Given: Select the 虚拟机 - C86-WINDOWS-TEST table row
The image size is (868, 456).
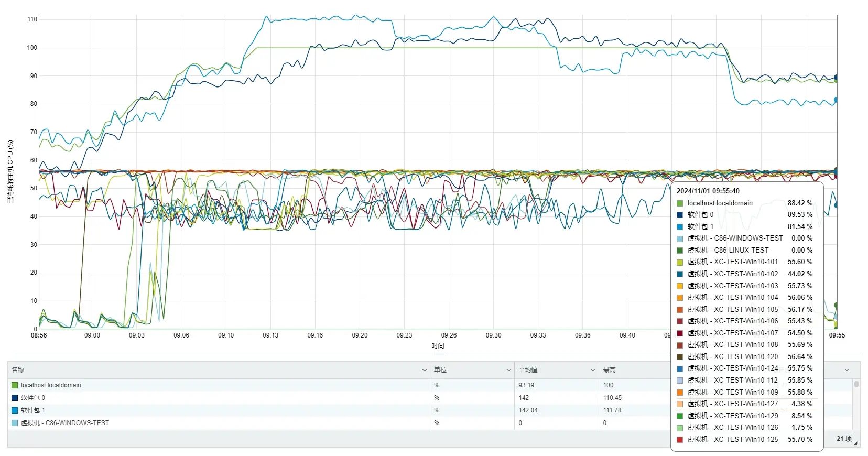Looking at the screenshot, I should tap(210, 423).
